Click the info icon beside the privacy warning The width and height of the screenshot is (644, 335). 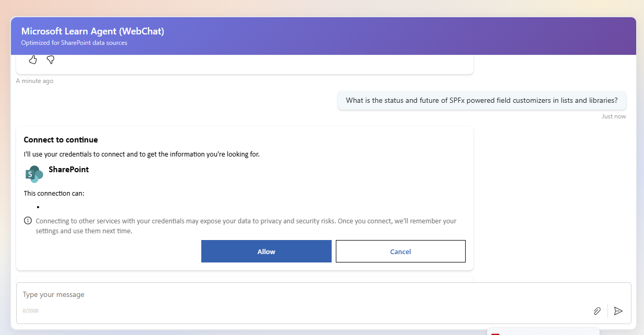[28, 220]
